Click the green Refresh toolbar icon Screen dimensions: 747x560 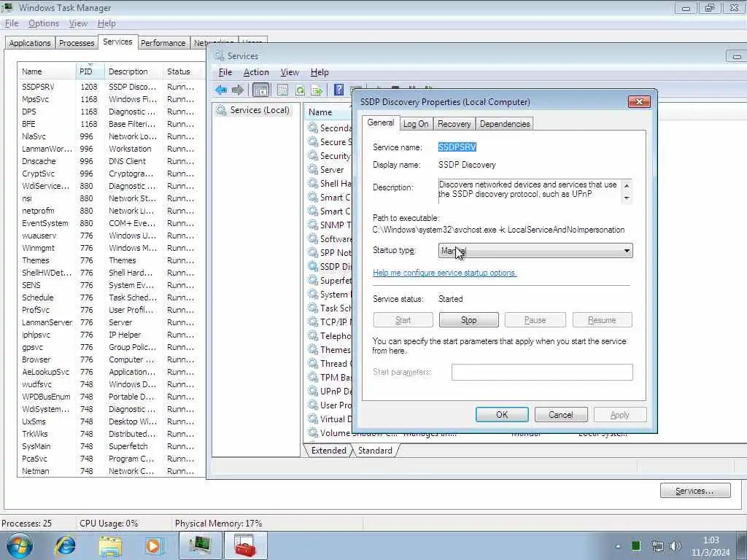click(x=300, y=90)
